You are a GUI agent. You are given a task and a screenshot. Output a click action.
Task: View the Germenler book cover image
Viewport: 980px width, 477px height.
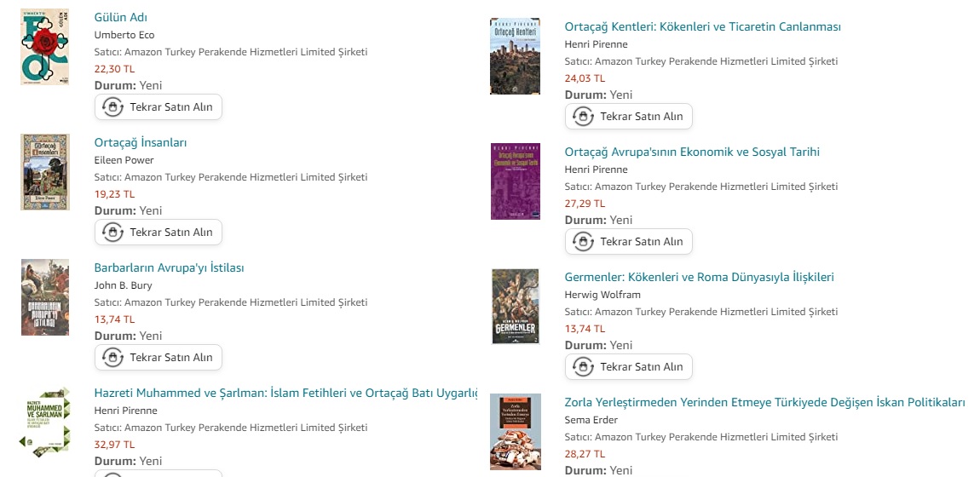click(x=515, y=307)
